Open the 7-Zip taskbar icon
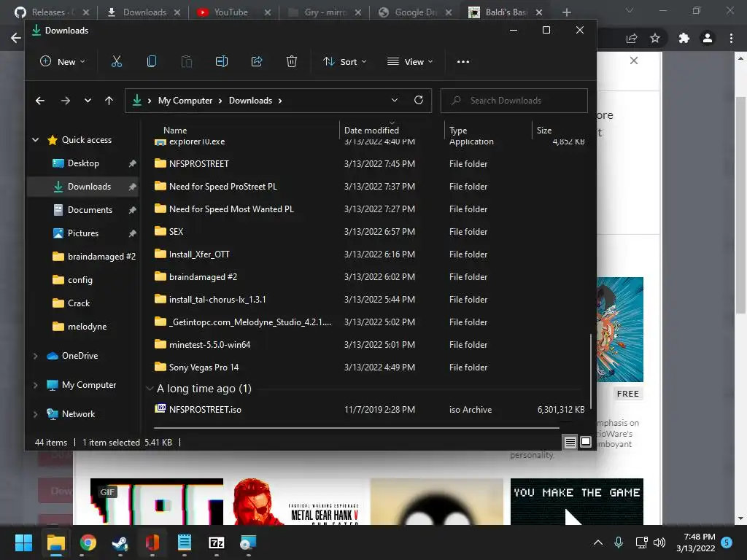Screen dimensions: 747x560 216,542
